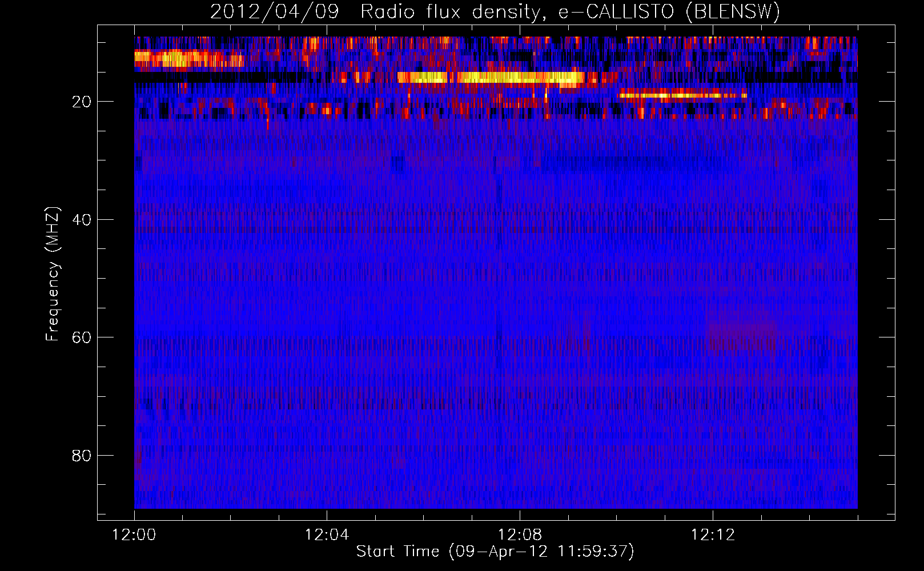Select the 12:04 time axis label
The width and height of the screenshot is (924, 571).
click(x=327, y=535)
